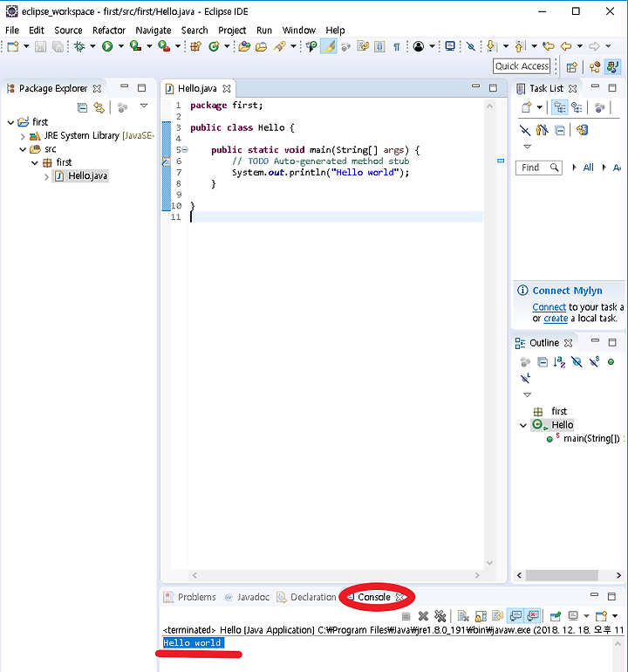Collapse the 'first' project tree node

click(x=10, y=122)
